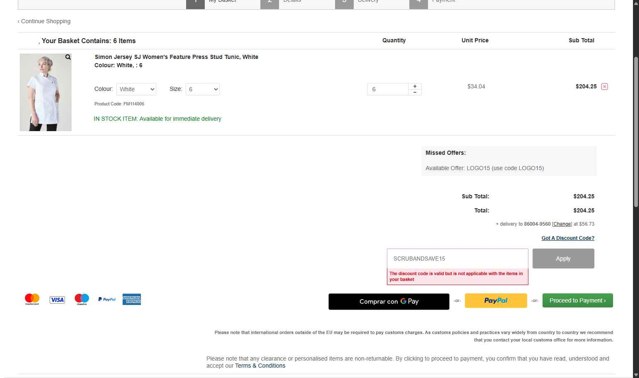Viewport: 639px width, 378px height.
Task: Click the discount code input field
Action: 458,259
